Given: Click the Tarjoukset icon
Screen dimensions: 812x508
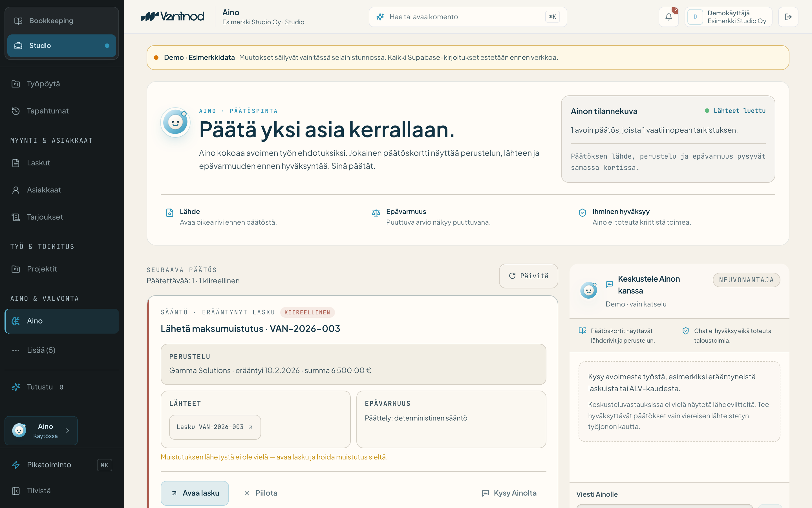Looking at the screenshot, I should 16,217.
